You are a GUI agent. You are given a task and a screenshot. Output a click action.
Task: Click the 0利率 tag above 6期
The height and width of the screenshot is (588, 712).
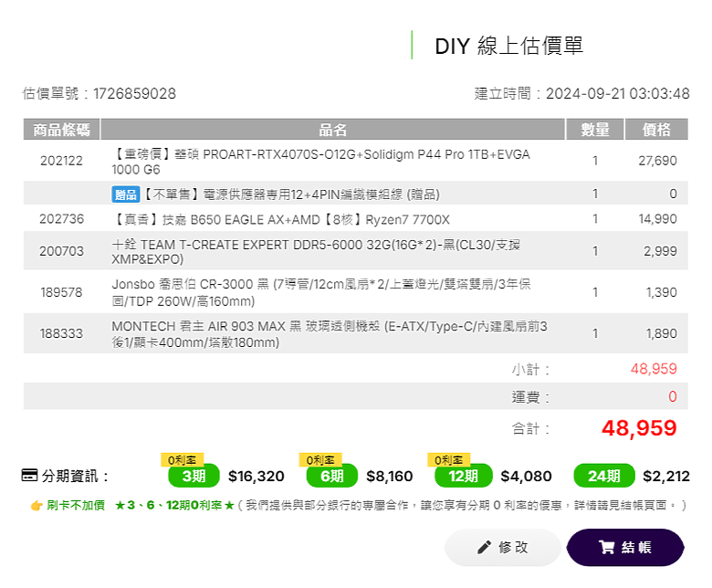point(320,460)
